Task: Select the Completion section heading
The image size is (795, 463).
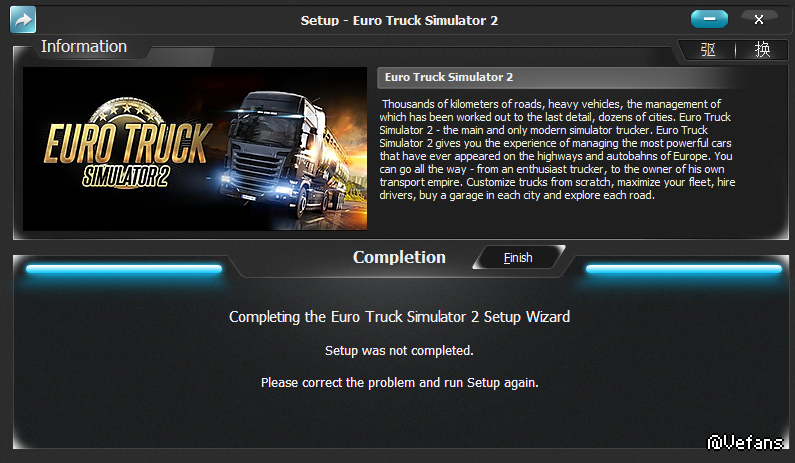Action: 399,257
